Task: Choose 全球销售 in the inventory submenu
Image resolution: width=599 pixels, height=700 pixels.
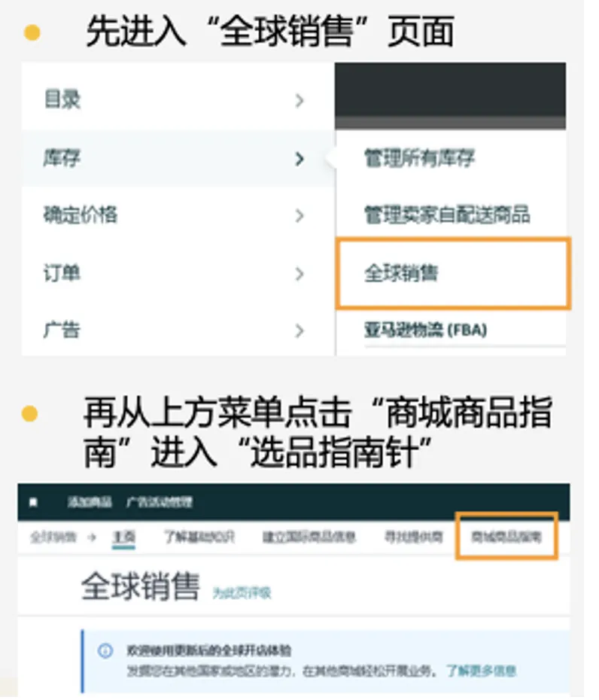Action: 401,273
